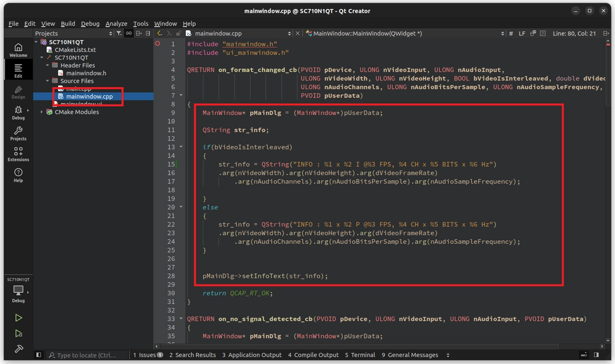Fold the else block at line 20

point(181,207)
